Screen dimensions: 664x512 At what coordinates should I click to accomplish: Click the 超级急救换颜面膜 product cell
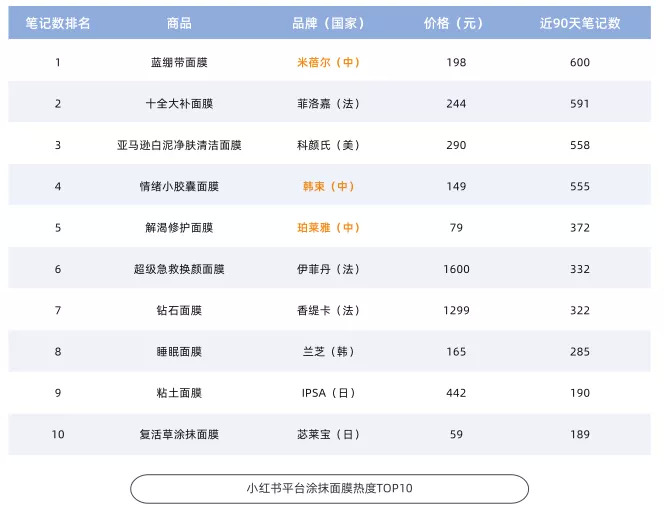pos(179,269)
